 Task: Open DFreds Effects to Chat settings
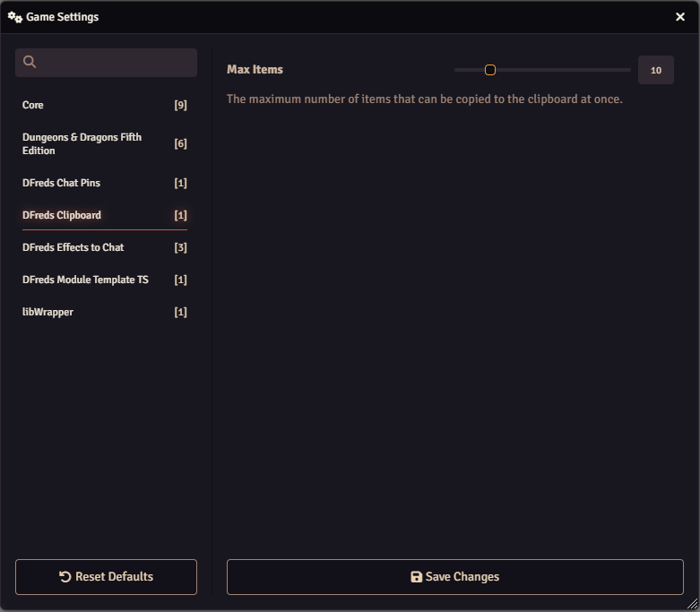pos(73,247)
